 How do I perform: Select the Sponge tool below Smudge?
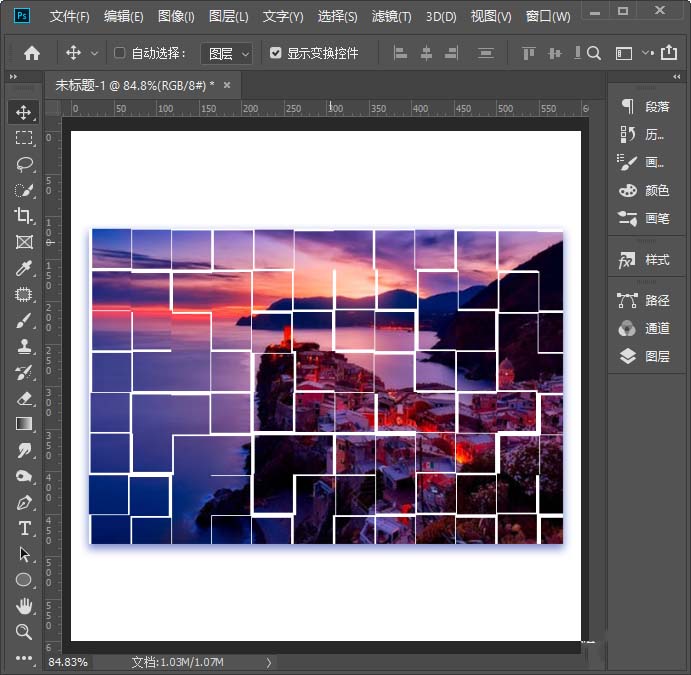(24, 476)
